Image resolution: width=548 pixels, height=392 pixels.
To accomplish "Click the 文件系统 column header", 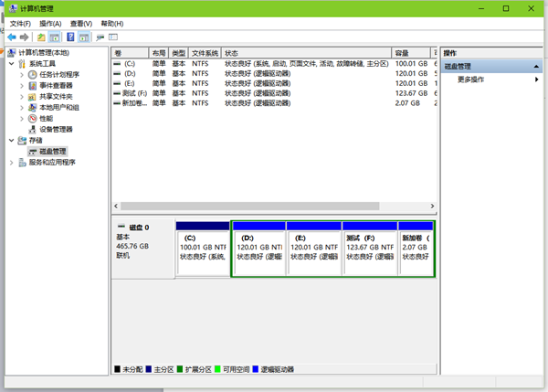I will pos(205,53).
